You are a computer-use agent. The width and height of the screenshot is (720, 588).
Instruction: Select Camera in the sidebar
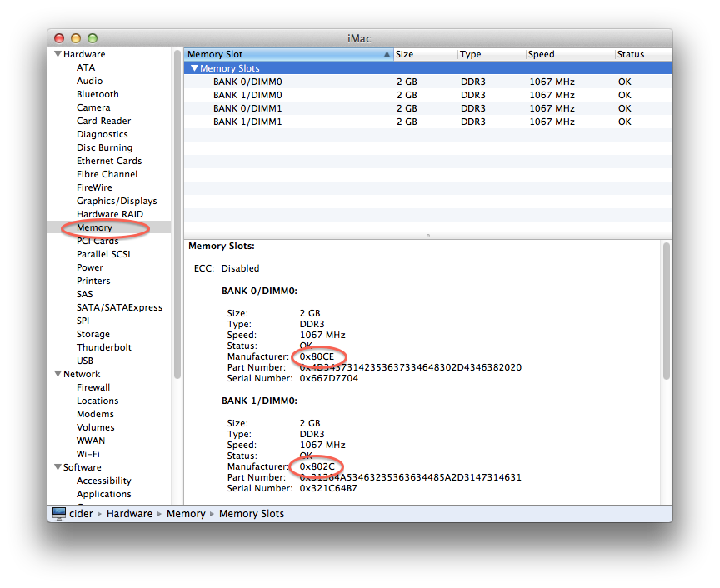pos(93,107)
